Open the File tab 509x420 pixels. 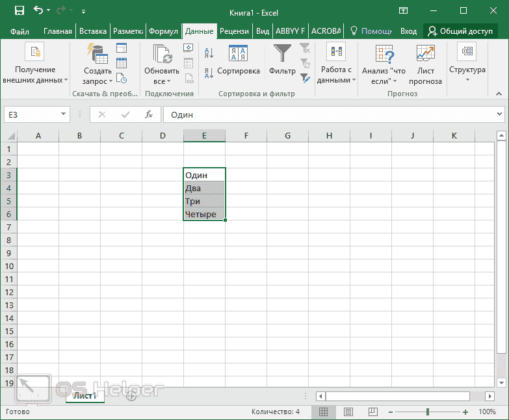click(x=20, y=31)
